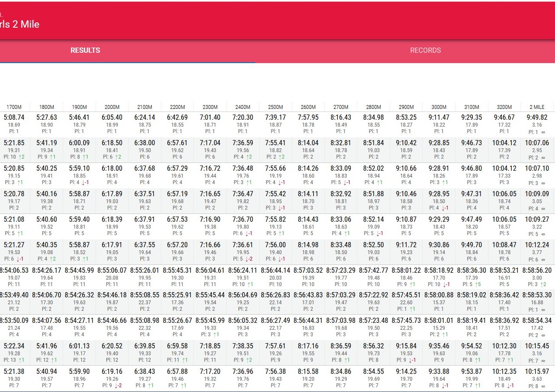Click the 8:58:53.30 final time
This screenshot has height=392, width=555.
[537, 296]
